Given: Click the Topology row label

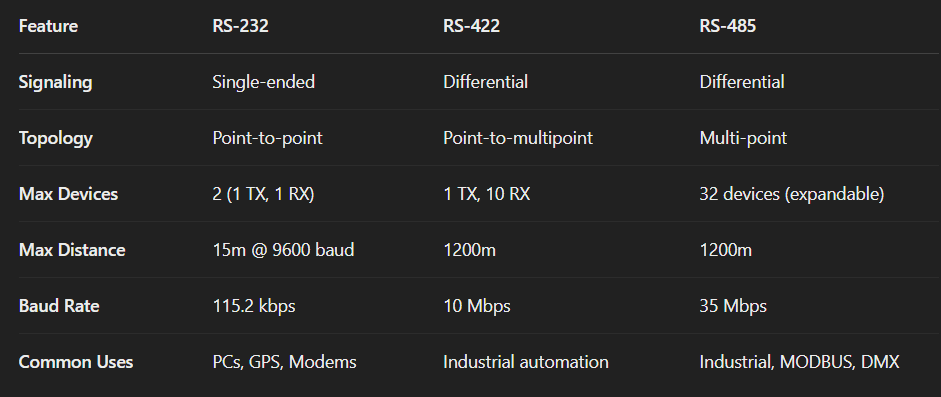Looking at the screenshot, I should [56, 138].
